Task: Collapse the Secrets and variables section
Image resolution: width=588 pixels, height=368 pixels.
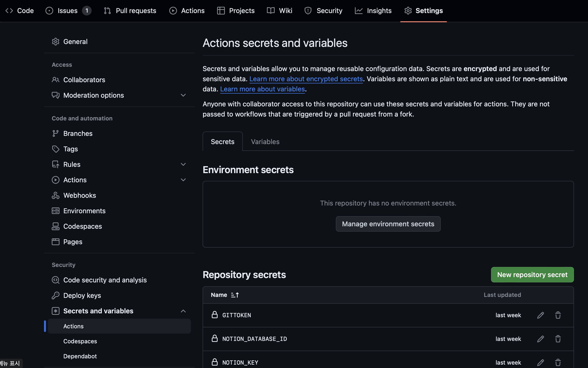Action: pyautogui.click(x=183, y=311)
